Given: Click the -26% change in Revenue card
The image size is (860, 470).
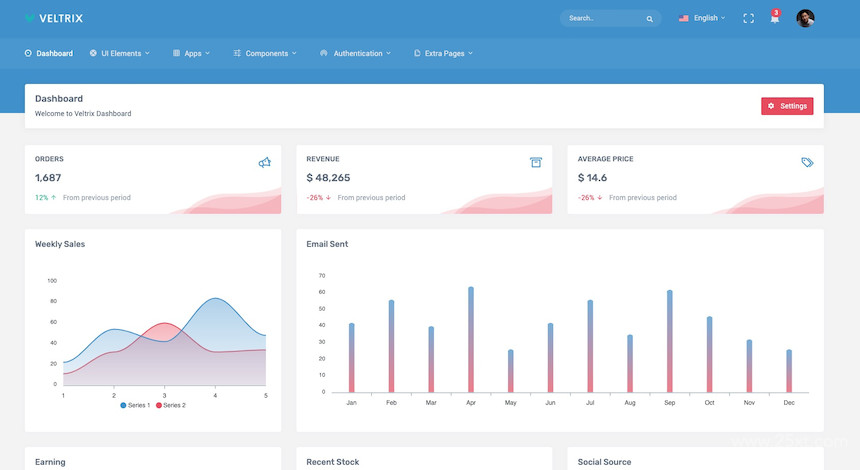Looking at the screenshot, I should pyautogui.click(x=315, y=197).
